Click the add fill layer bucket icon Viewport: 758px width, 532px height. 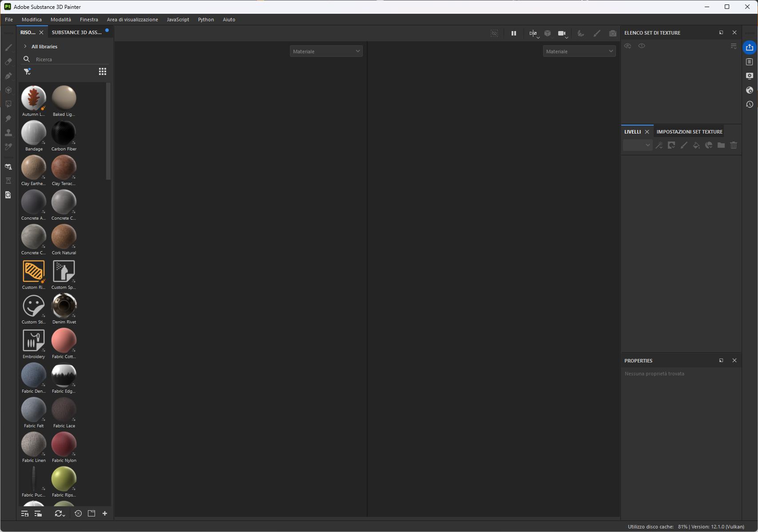696,145
